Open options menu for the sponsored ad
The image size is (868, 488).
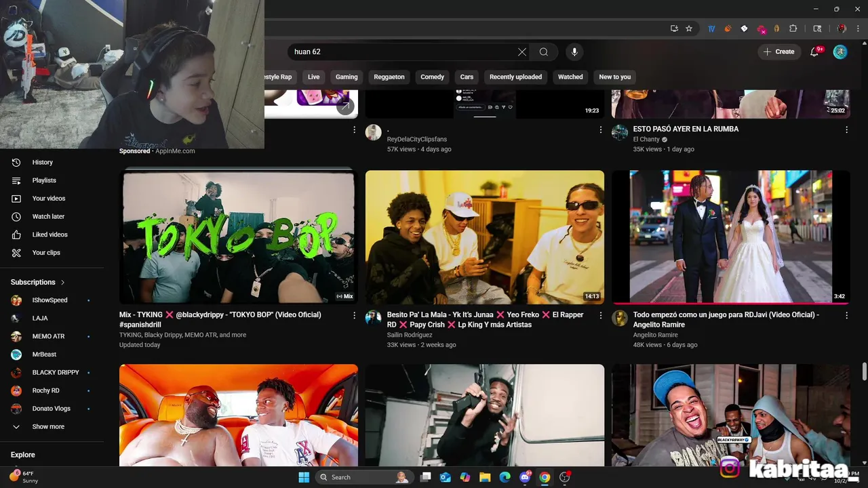tap(354, 129)
